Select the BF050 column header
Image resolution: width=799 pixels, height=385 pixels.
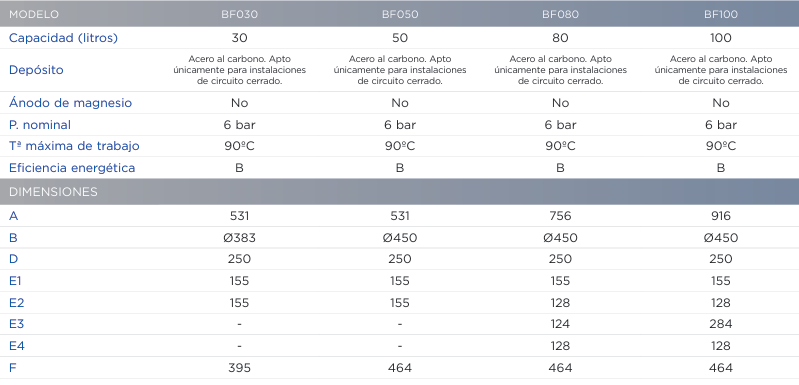400,14
